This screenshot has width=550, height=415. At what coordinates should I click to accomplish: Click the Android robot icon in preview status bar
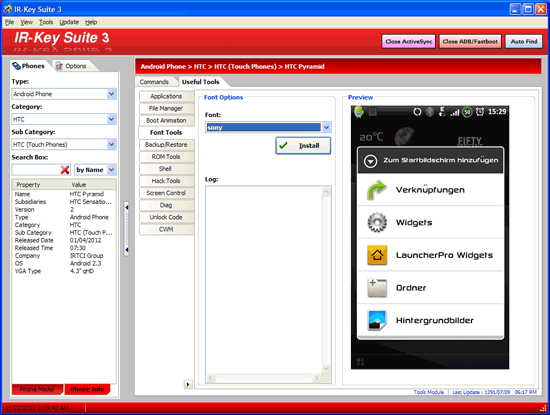point(359,112)
